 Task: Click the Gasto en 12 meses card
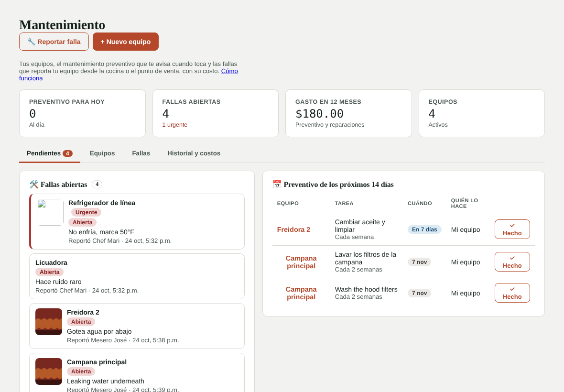point(348,113)
